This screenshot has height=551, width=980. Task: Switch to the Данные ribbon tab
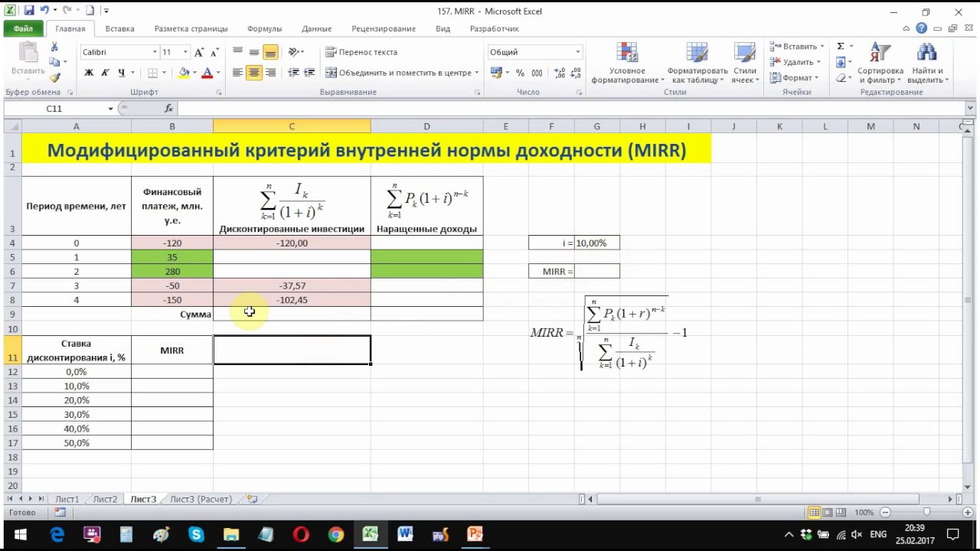pyautogui.click(x=316, y=28)
